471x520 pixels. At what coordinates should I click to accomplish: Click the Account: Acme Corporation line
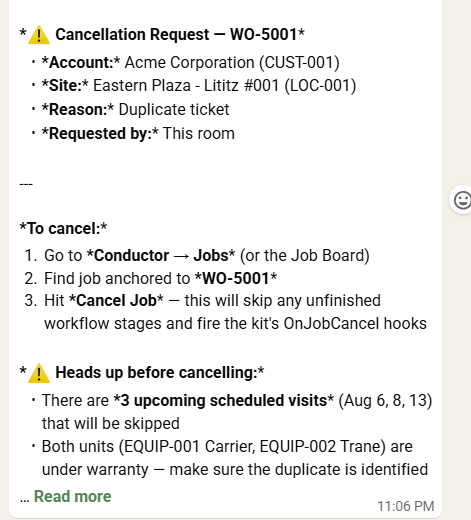point(190,63)
